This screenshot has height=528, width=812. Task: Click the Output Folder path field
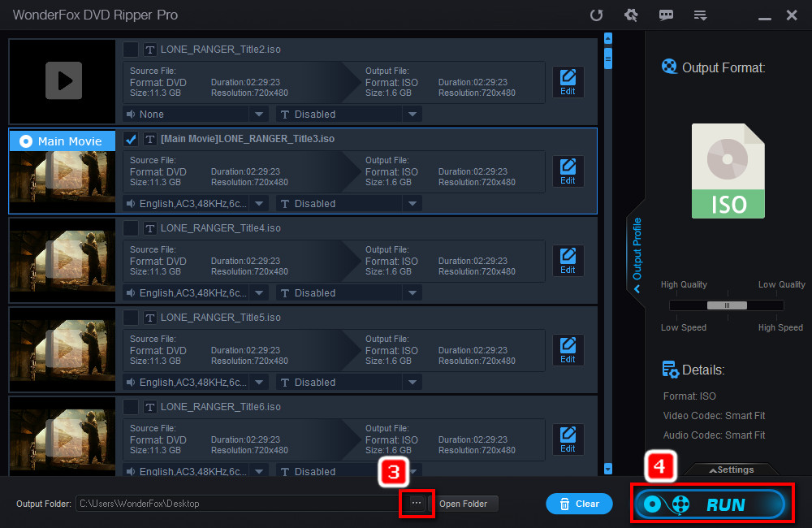(x=241, y=503)
